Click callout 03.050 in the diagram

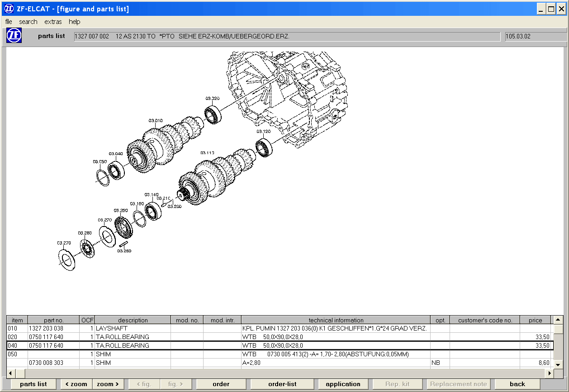click(100, 161)
